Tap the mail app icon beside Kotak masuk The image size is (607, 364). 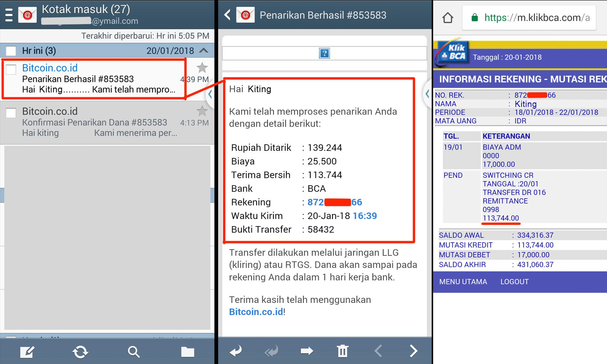click(27, 15)
